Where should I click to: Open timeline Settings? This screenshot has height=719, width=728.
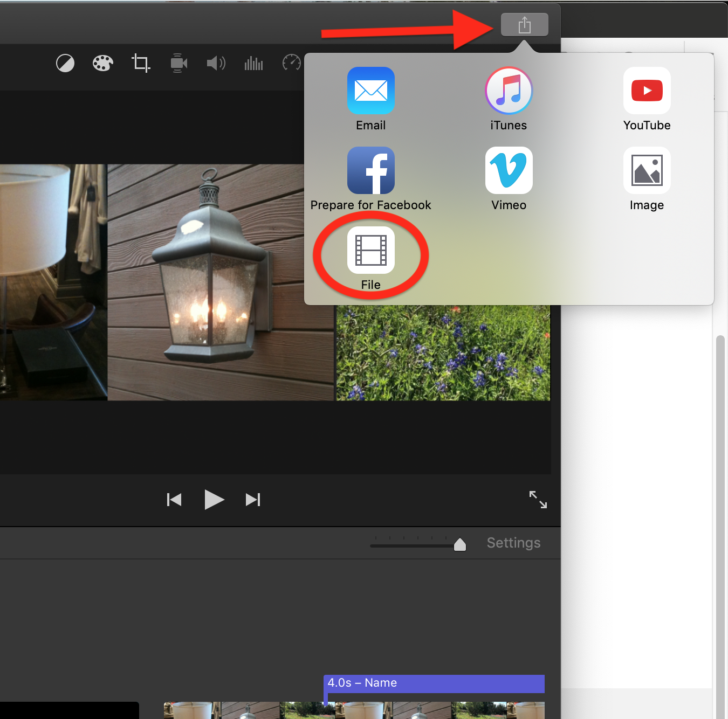point(513,543)
